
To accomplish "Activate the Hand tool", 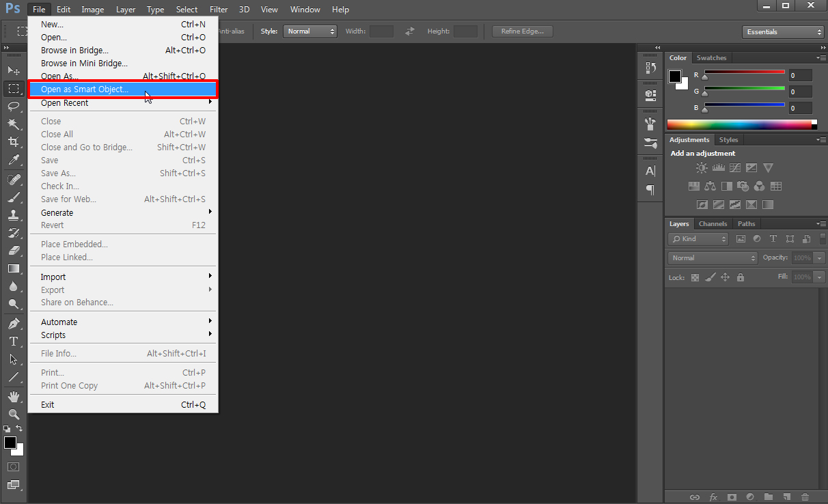I will click(x=13, y=397).
